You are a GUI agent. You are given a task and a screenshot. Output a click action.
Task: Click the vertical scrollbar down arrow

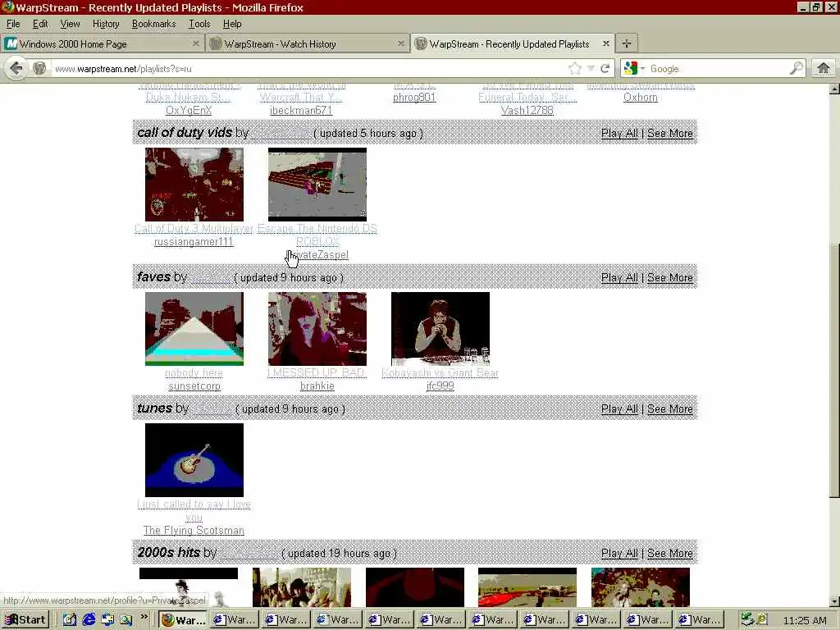coord(834,601)
